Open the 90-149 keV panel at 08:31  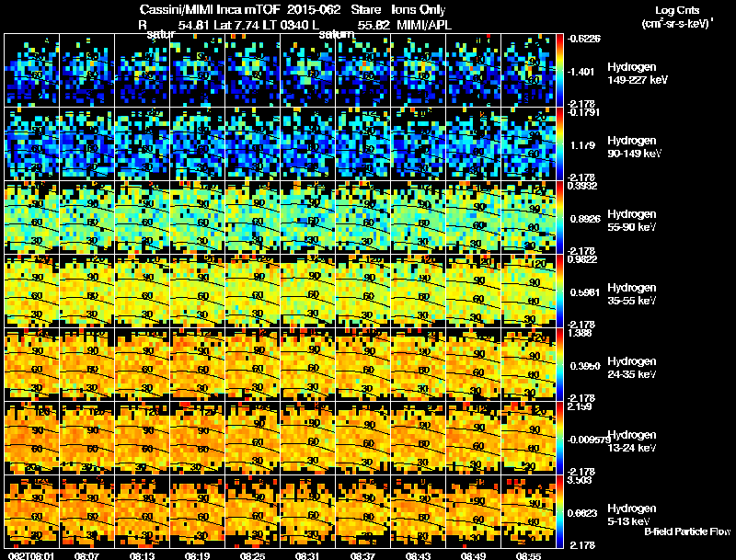308,144
